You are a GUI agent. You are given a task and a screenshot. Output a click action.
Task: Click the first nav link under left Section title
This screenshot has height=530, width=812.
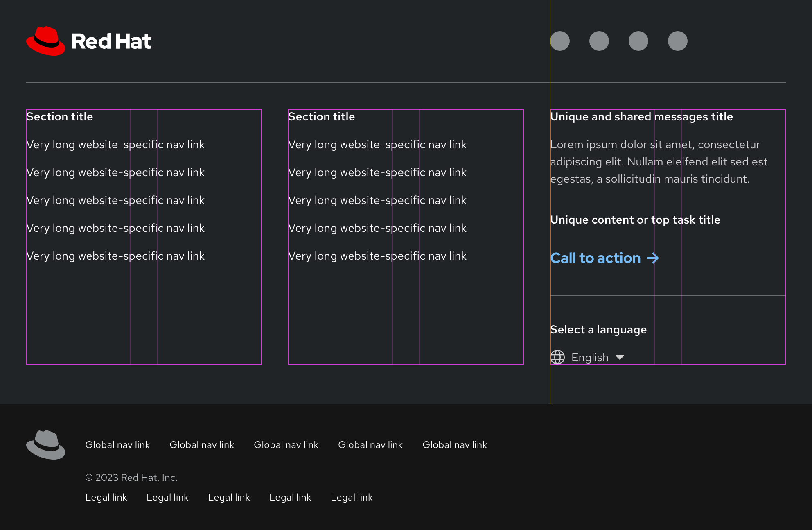tap(115, 145)
